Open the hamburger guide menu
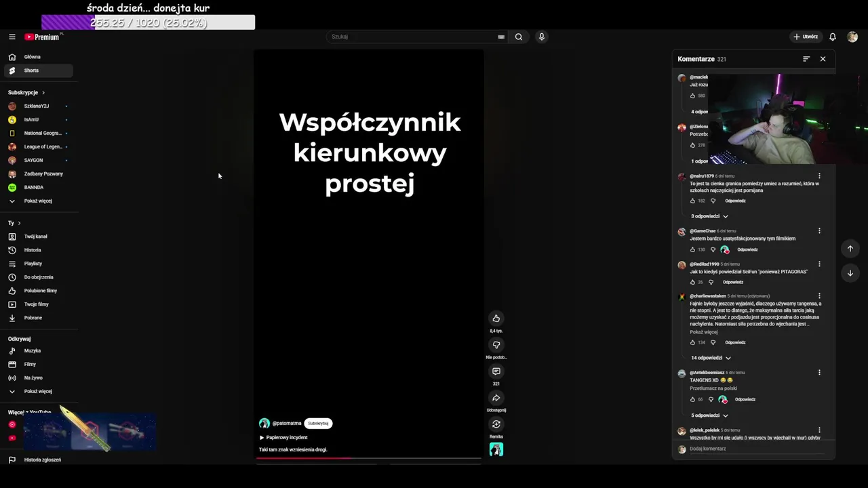Screen dimensions: 868x488 [12, 37]
